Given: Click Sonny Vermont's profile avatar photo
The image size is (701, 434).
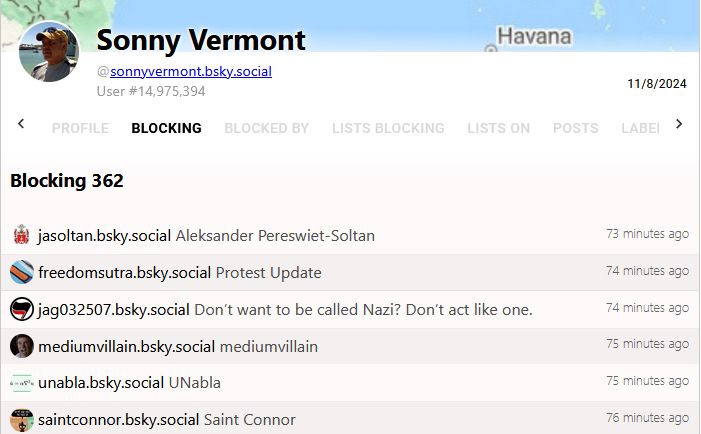Looking at the screenshot, I should coord(49,52).
